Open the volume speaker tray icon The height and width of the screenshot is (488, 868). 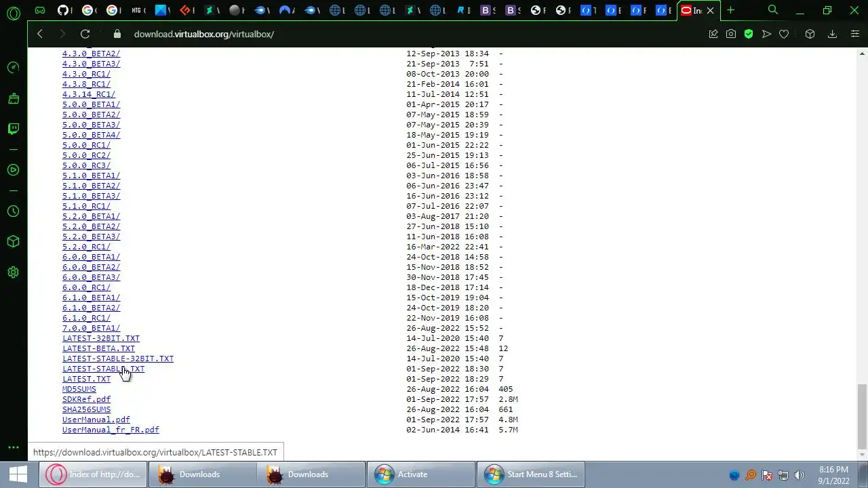pos(800,475)
